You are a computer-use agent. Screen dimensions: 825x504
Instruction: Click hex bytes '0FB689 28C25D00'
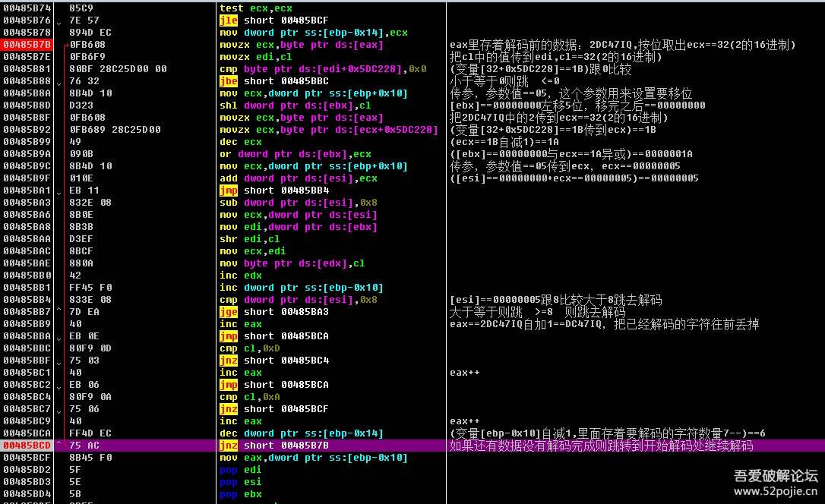(x=115, y=130)
